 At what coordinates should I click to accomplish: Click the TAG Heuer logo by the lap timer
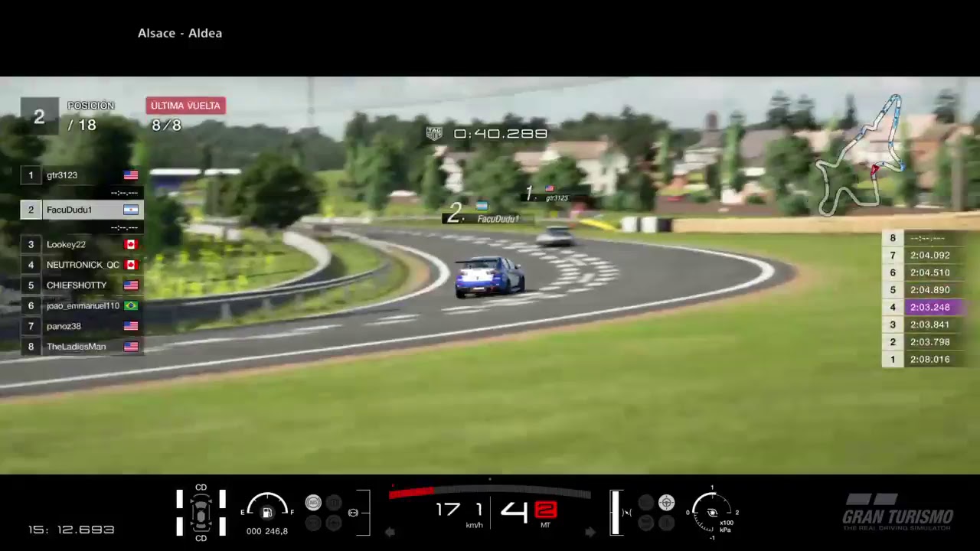point(434,133)
